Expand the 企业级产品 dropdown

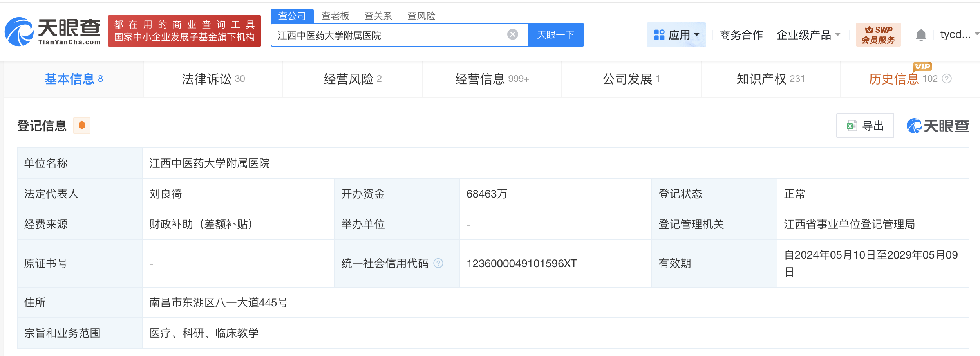tap(808, 35)
